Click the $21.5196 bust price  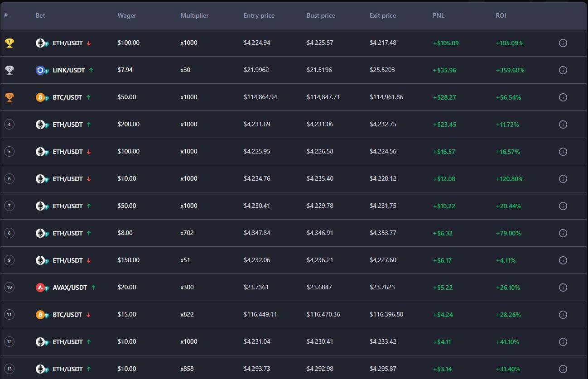pos(319,70)
